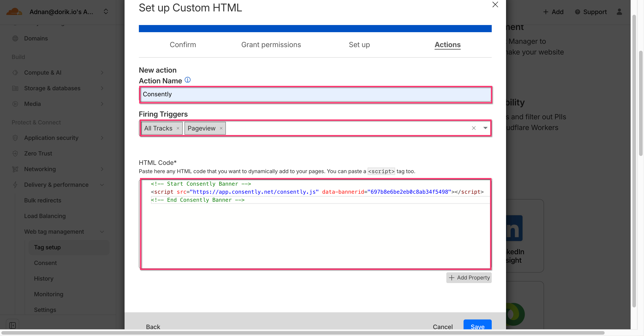Open the user profile icon

pyautogui.click(x=619, y=12)
